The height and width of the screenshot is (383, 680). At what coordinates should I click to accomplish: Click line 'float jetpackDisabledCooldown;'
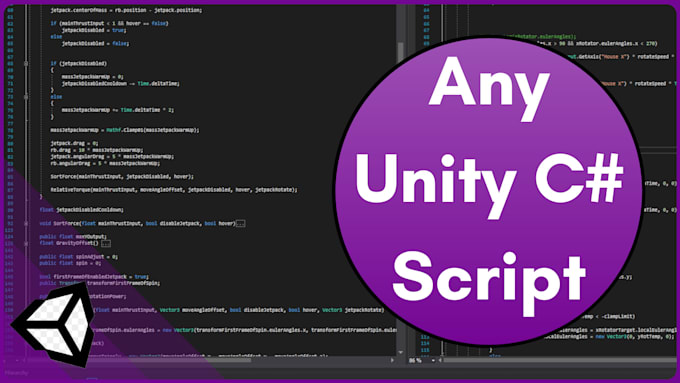pyautogui.click(x=82, y=210)
